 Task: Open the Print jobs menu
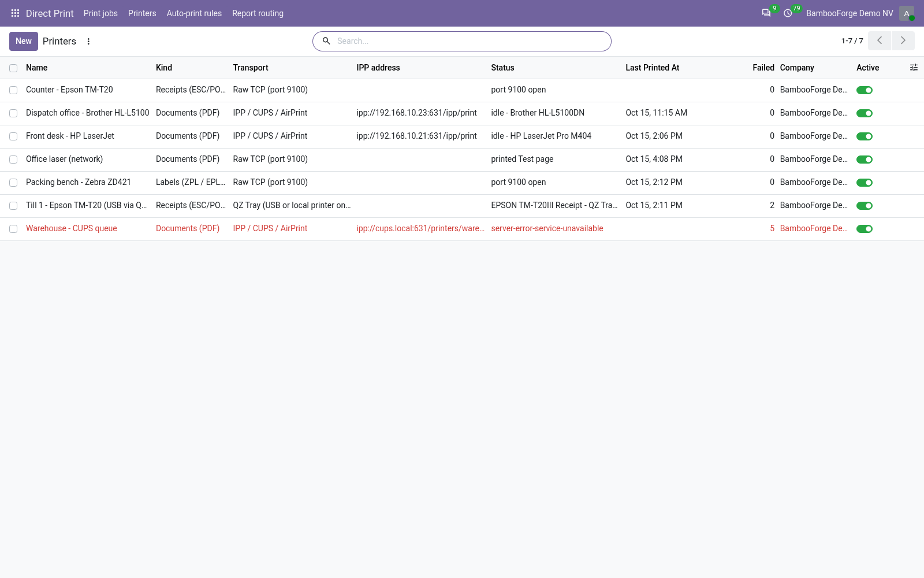(x=100, y=13)
